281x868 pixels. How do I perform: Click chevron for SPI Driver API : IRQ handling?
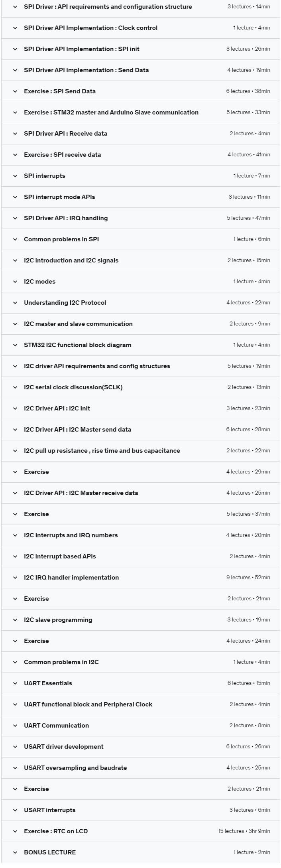[x=15, y=218]
